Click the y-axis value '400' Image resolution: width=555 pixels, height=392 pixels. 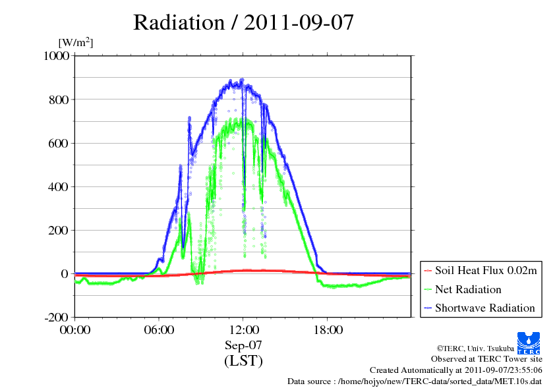58,187
